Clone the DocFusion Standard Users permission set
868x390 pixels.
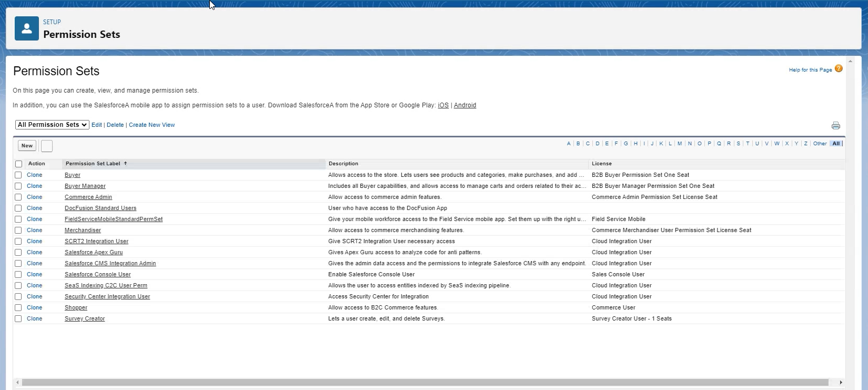pyautogui.click(x=35, y=208)
